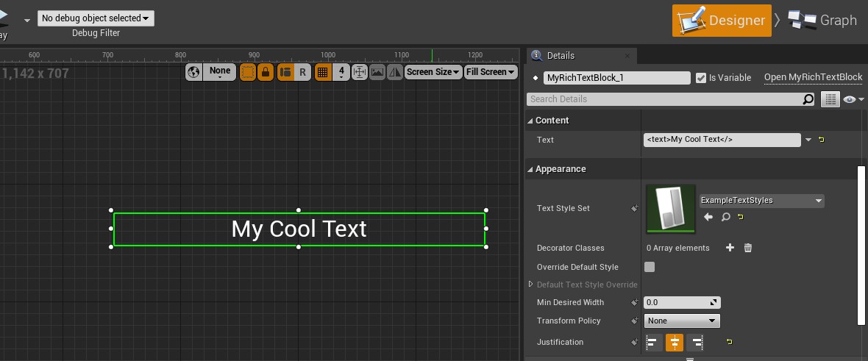Browse to Text Style Set asset with magnifier
Screen dimensions: 868x361
point(725,217)
